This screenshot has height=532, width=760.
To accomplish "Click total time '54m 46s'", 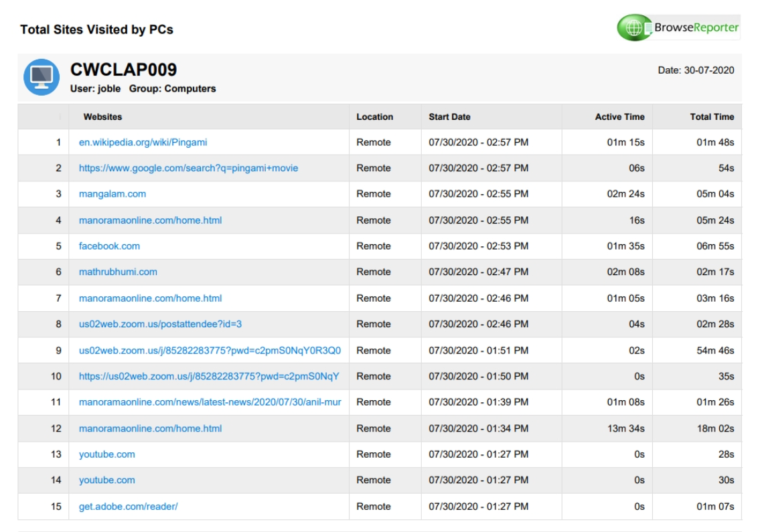I will [715, 350].
